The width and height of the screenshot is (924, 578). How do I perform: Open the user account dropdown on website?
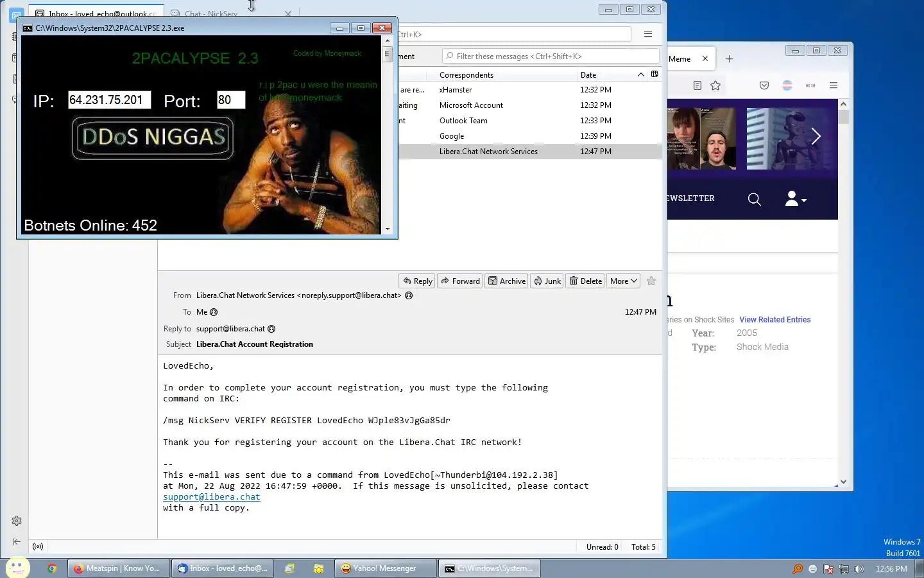tap(796, 198)
